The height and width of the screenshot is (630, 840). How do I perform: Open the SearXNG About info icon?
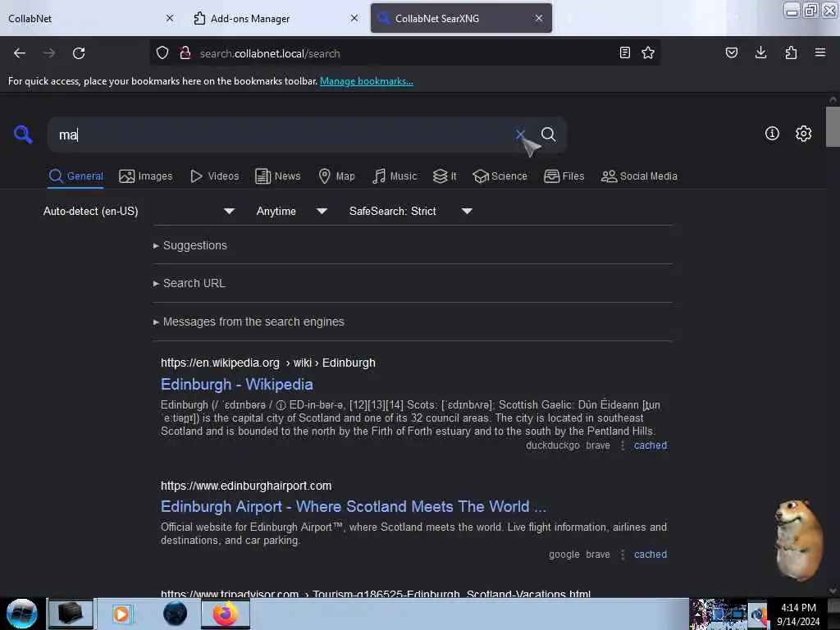[x=772, y=134]
